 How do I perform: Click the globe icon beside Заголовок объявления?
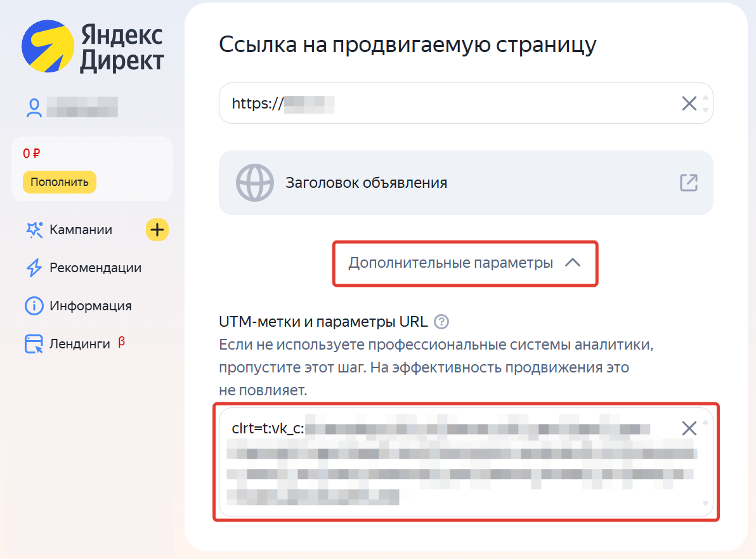click(255, 183)
